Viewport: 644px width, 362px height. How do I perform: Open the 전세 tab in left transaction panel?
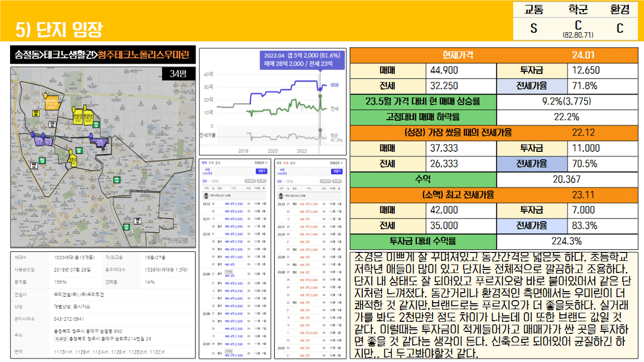click(211, 163)
